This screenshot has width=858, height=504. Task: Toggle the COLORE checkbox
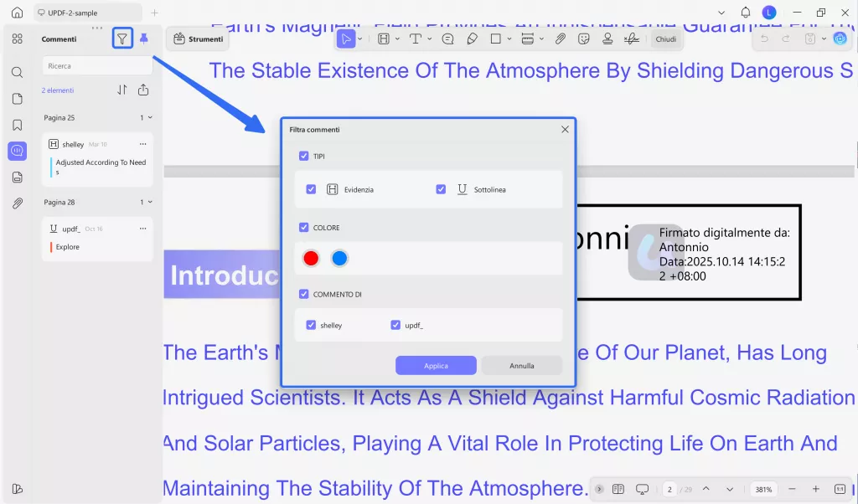(303, 228)
